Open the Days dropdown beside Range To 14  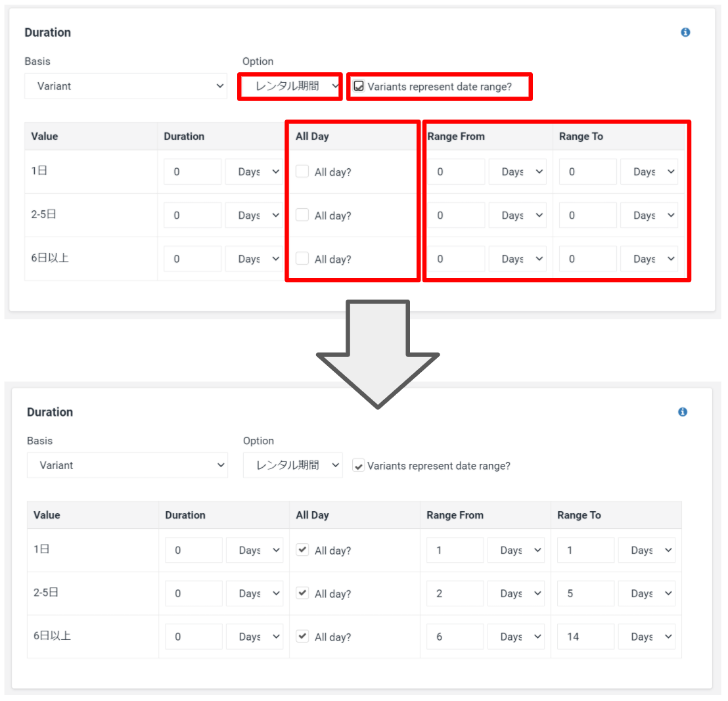(647, 637)
